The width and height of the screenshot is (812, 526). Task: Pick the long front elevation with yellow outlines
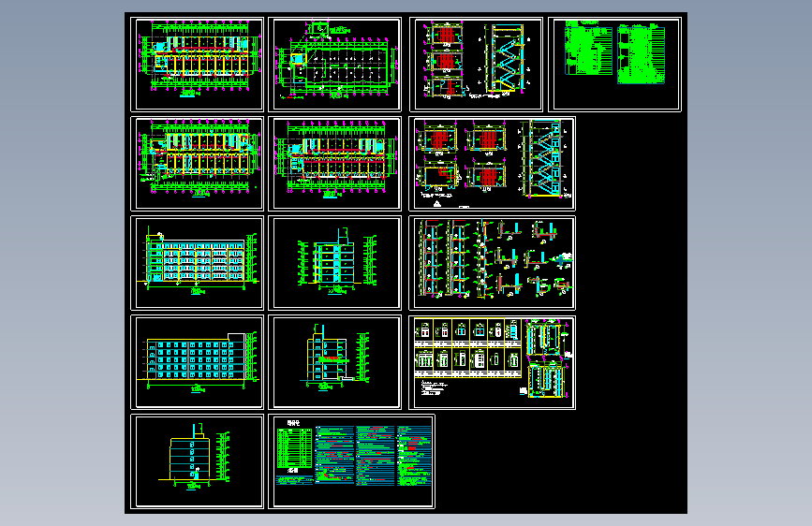(197, 263)
